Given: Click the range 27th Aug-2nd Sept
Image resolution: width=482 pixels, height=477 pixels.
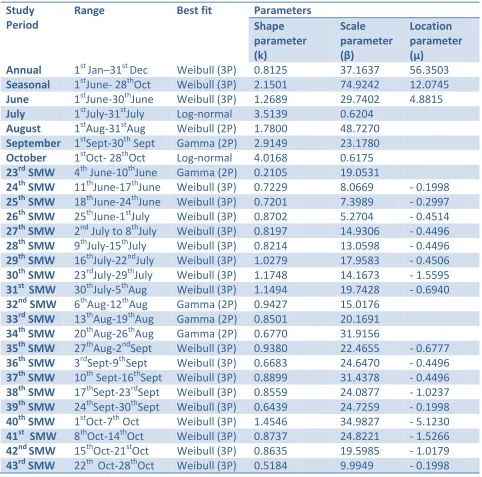Looking at the screenshot, I should click(113, 348).
